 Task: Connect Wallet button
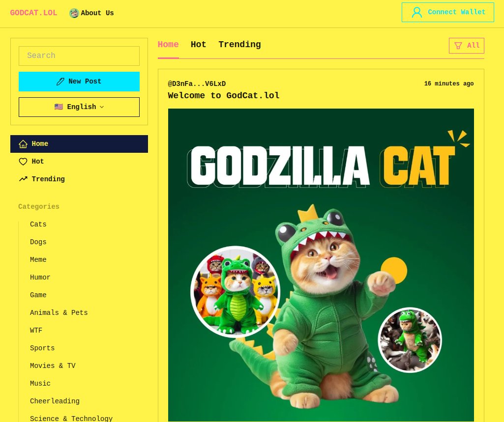point(448,12)
